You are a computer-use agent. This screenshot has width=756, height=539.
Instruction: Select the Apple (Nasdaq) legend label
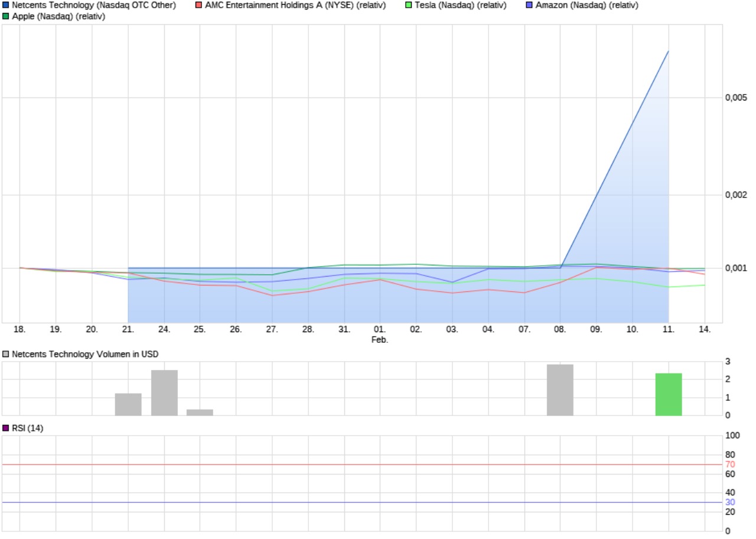pos(58,17)
